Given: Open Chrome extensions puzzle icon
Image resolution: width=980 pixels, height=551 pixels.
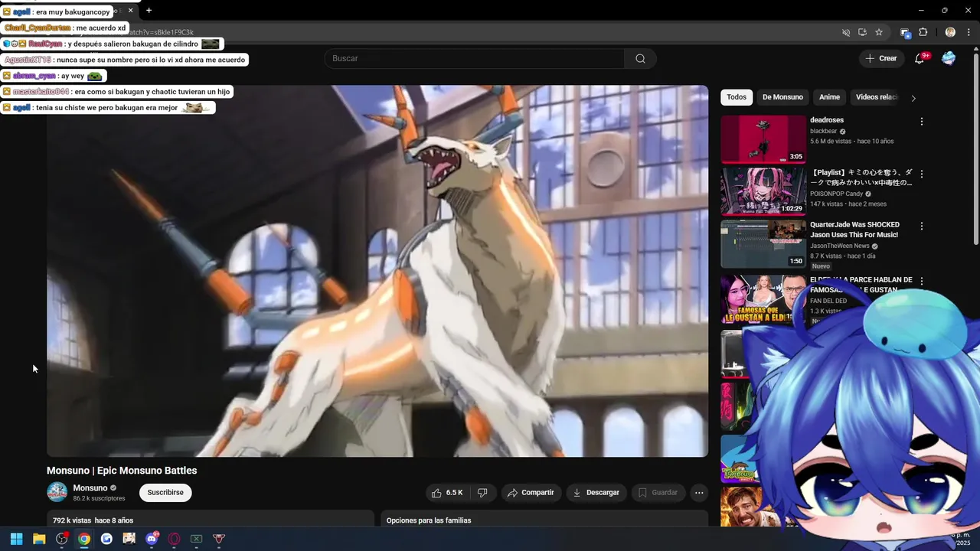Looking at the screenshot, I should tap(923, 32).
